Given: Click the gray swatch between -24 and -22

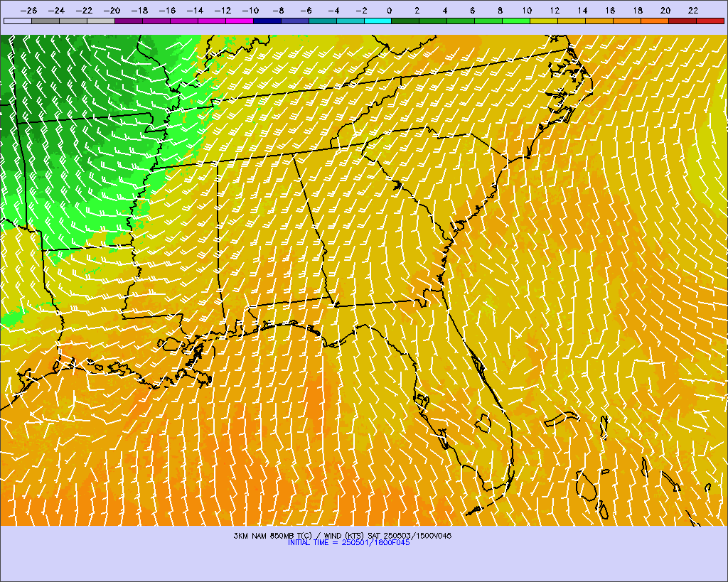Looking at the screenshot, I should coord(73,21).
